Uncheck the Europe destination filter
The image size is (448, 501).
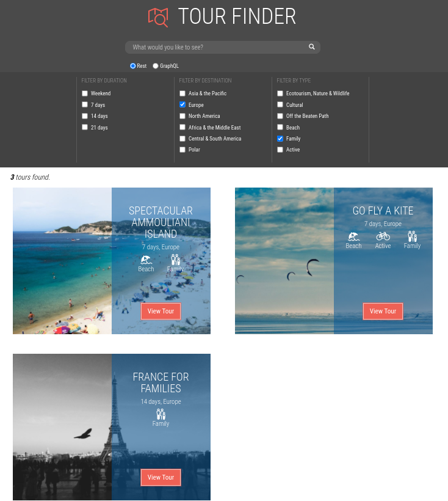tap(182, 104)
